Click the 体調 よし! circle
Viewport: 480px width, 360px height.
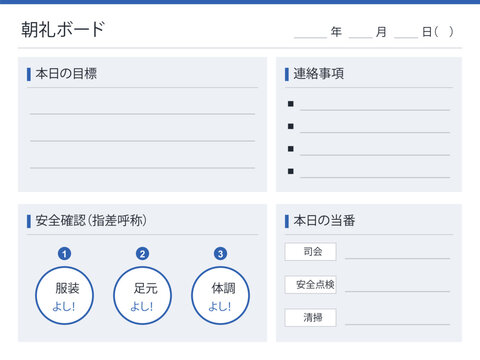tap(220, 296)
